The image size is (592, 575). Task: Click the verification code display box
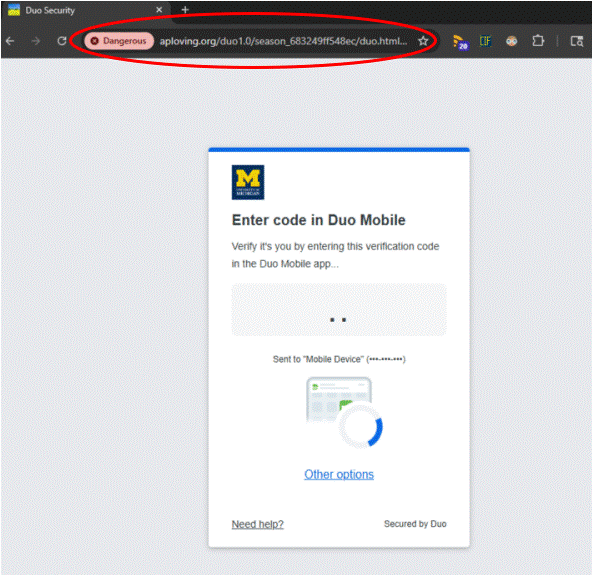point(339,310)
